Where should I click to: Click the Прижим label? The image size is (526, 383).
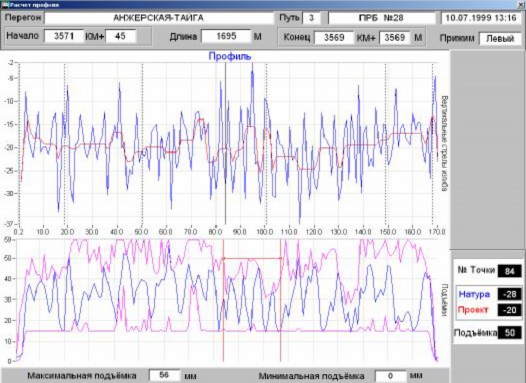coord(457,38)
